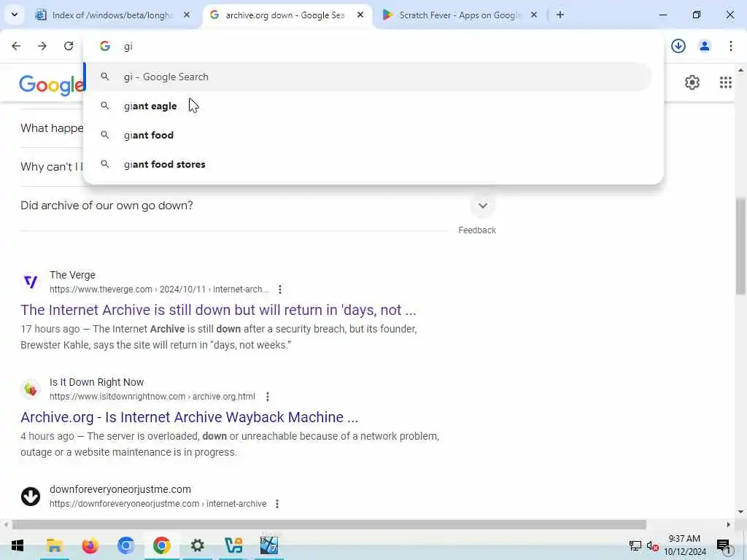Click the downforeveryoneorjustme.com site name
747x560 pixels.
(120, 489)
